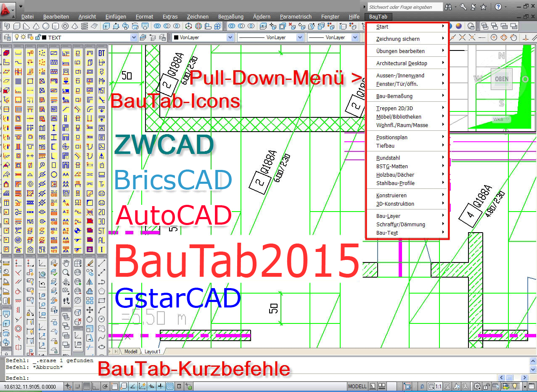Click the binoculars search icon
The height and width of the screenshot is (392, 537).
(x=448, y=7)
